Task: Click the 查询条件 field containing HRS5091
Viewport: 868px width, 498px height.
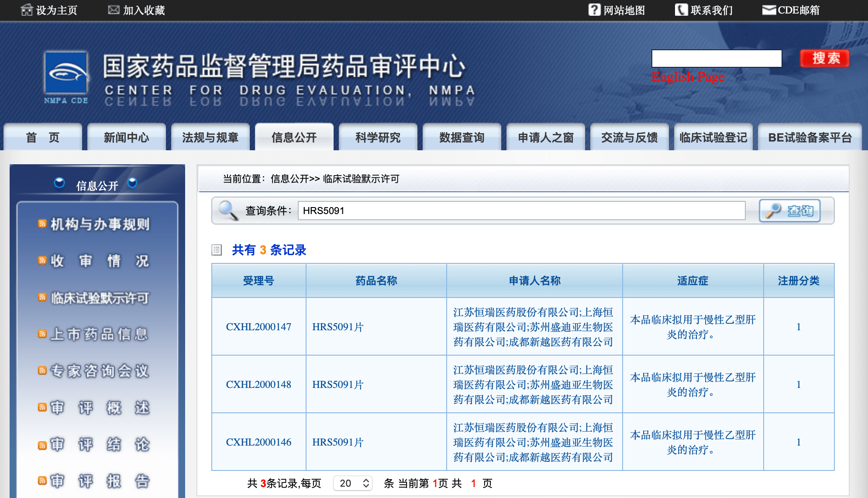Action: 521,211
